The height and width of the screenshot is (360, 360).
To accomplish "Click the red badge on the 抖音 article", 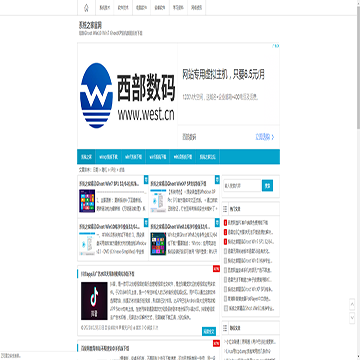I will 216,269.
